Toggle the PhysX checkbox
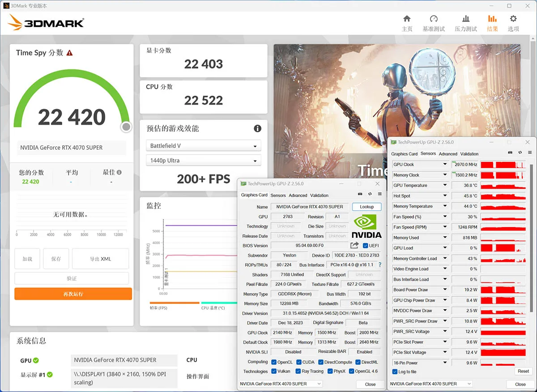This screenshot has height=392, width=537. (330, 371)
